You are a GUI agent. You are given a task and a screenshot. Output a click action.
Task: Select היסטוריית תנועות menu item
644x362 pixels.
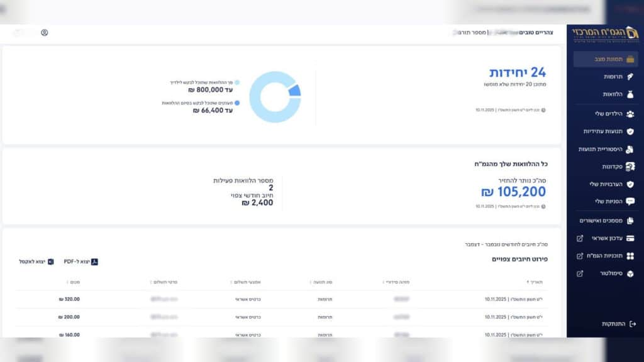point(600,149)
